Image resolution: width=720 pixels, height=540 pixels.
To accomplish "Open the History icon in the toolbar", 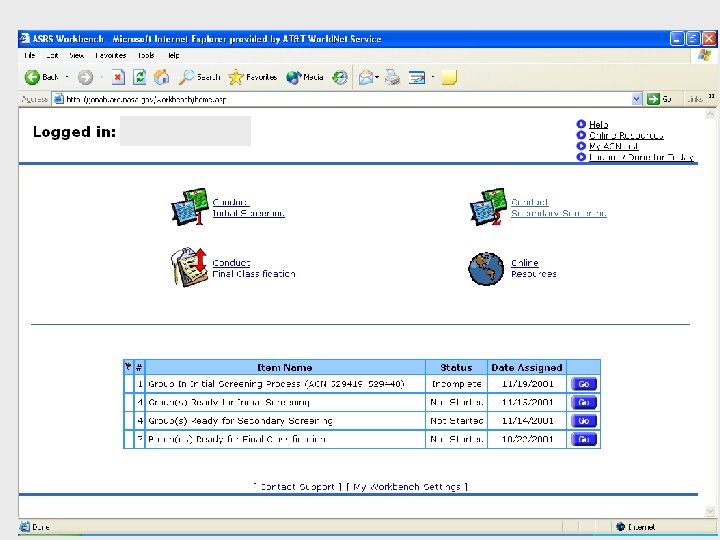I will pyautogui.click(x=340, y=77).
